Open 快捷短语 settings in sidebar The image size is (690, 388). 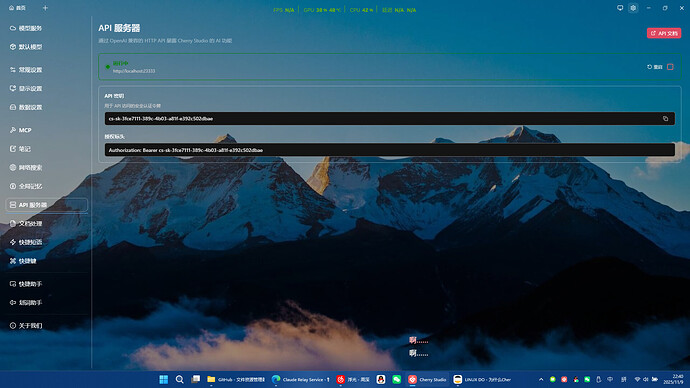click(26, 242)
